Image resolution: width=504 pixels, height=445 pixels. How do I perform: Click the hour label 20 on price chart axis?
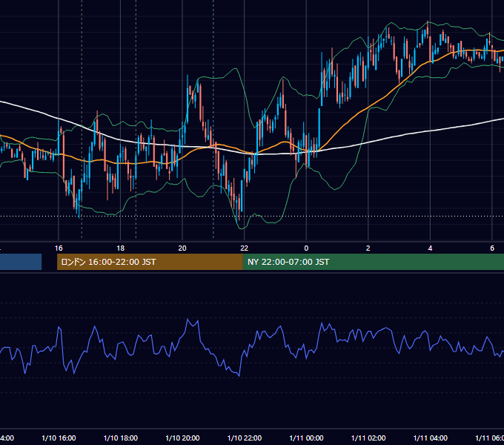click(x=182, y=248)
